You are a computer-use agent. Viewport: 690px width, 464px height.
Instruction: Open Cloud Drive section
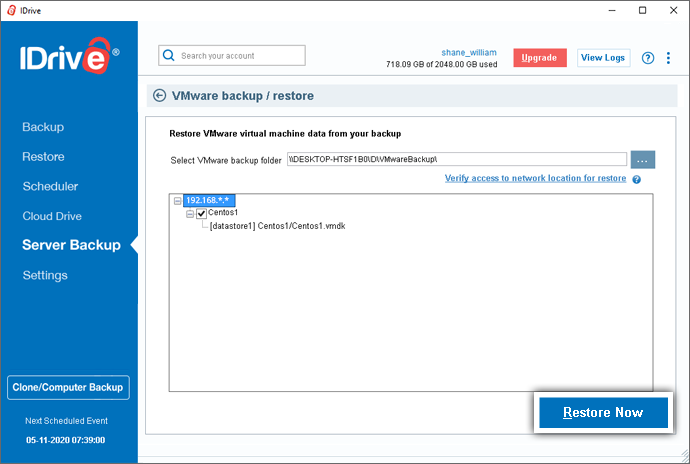coord(52,216)
